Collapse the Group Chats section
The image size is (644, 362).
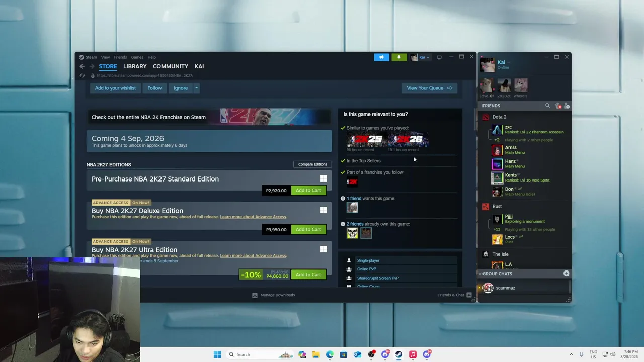(479, 274)
